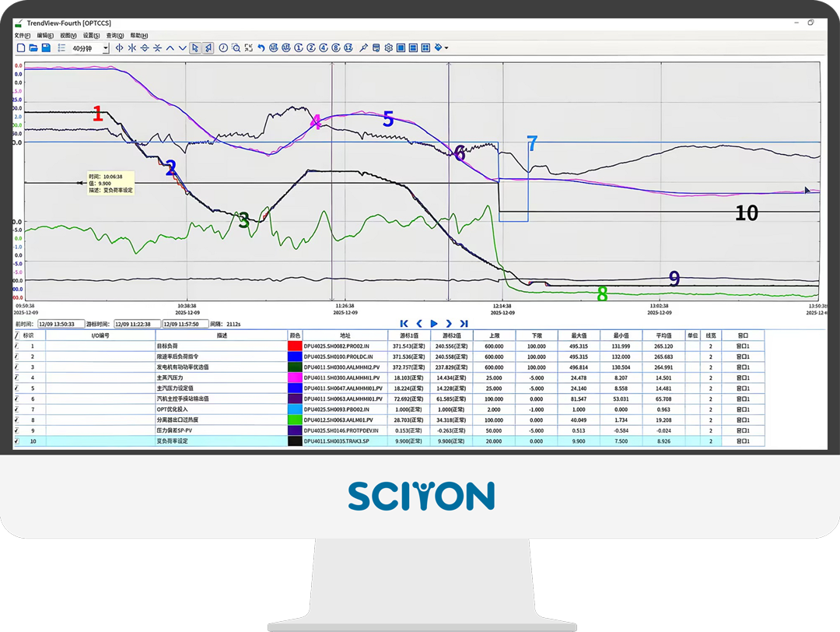Set the 1-hour span circled icon
The image size is (840, 632).
[299, 47]
